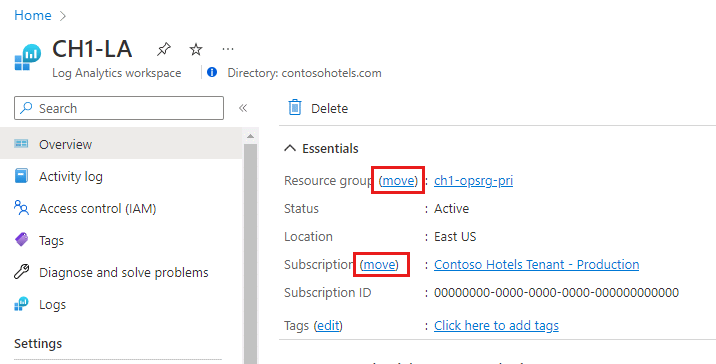The image size is (716, 364).
Task: Click the sidebar scrollbar up arrow
Action: click(250, 136)
